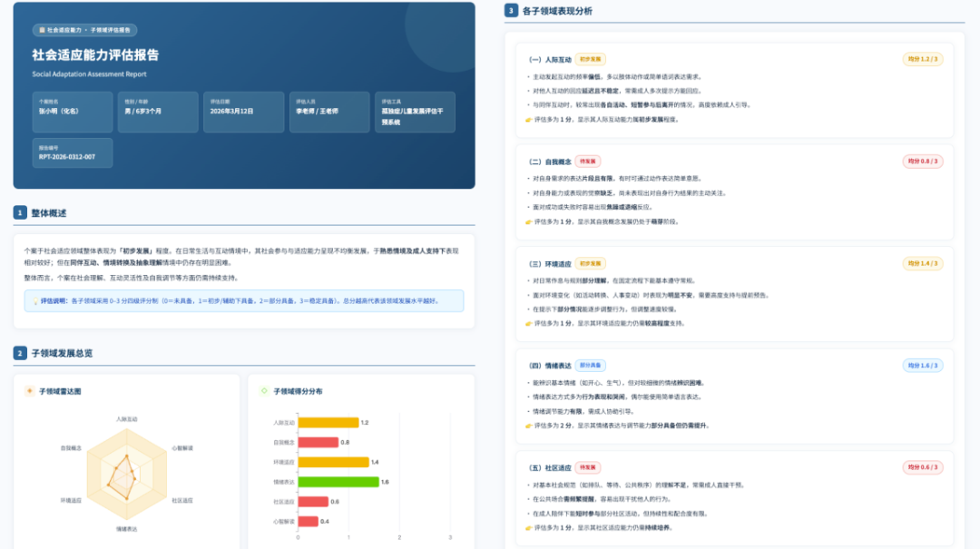
Task: Click the 均分 0.6 / 3 score badge
Action: point(923,467)
